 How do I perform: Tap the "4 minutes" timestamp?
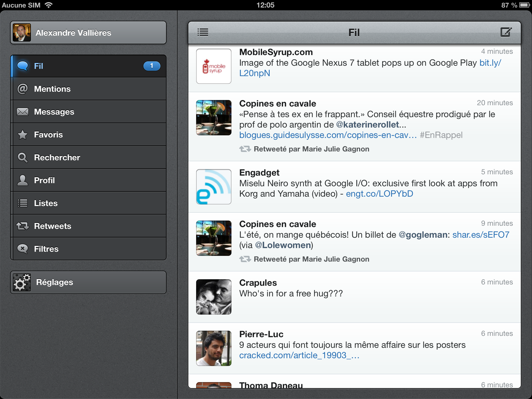(497, 51)
